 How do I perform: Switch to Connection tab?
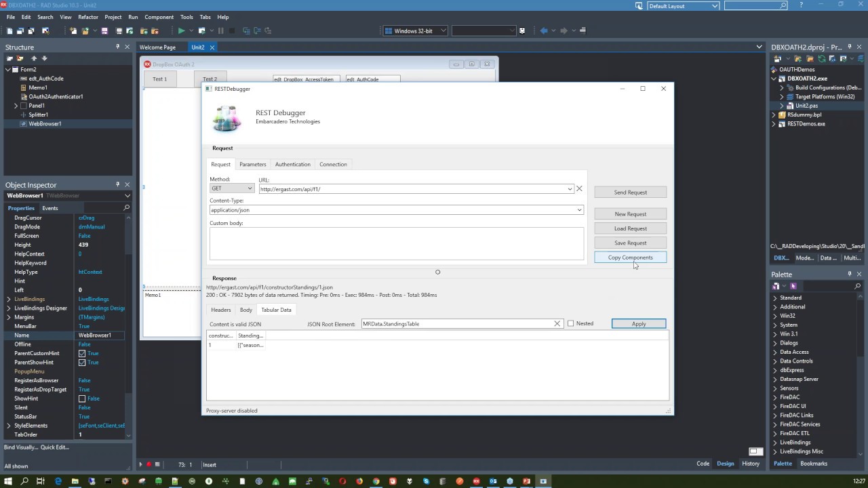pos(333,164)
